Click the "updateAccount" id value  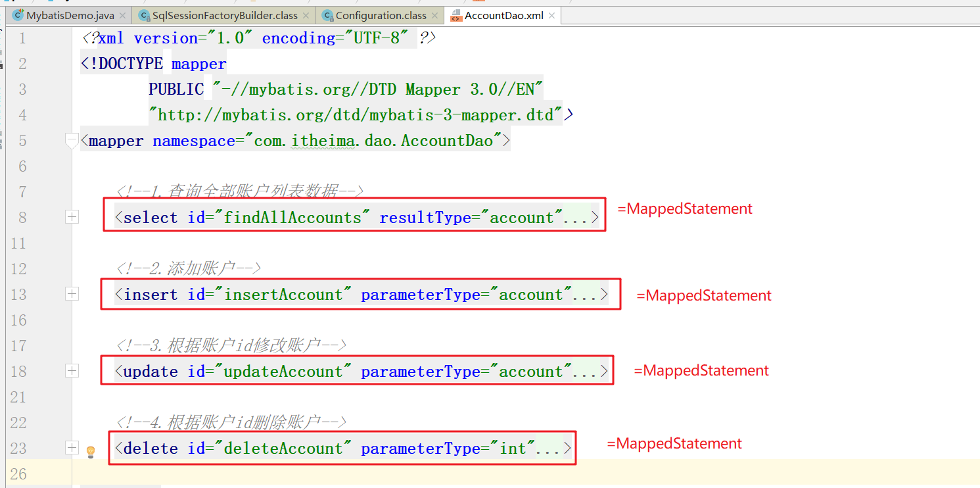283,372
